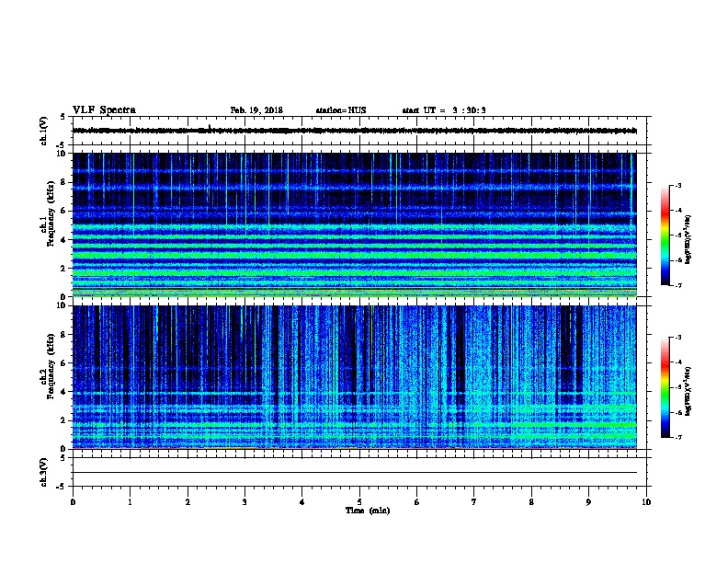728x563 pixels.
Task: Select the ch.1 colorbar log(PSD) label
Action: [688, 240]
